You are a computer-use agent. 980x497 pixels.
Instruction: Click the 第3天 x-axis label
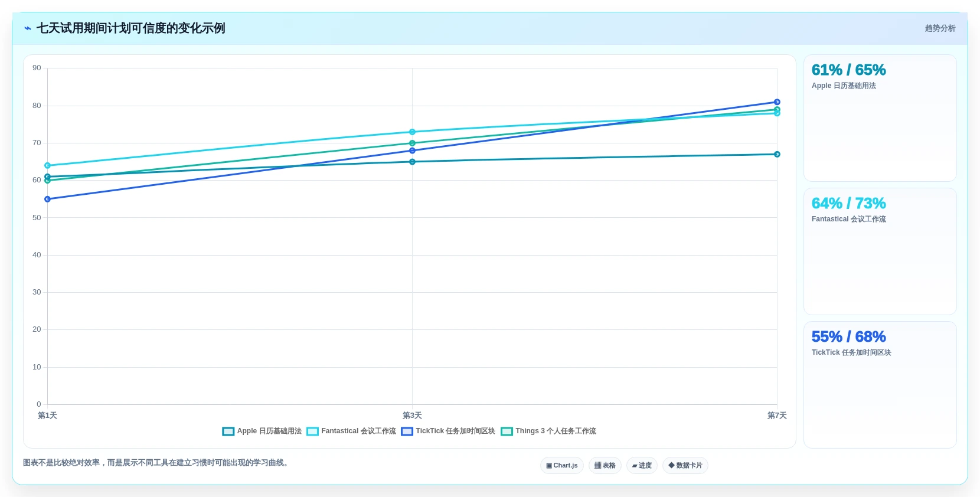412,416
